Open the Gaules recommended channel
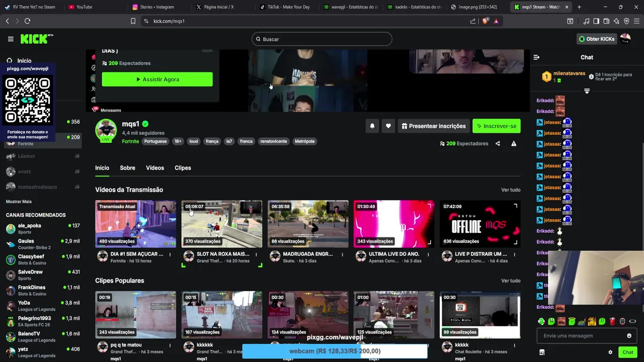 pos(43,244)
